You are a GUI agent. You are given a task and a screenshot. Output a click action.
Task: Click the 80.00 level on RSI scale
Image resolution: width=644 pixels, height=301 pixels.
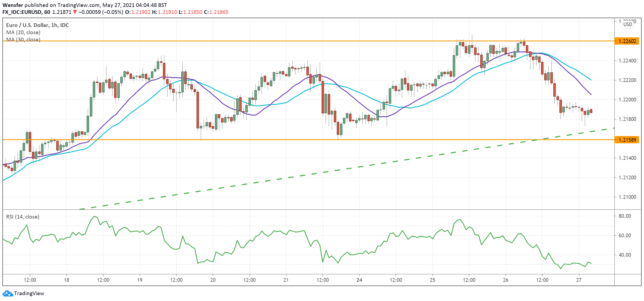(625, 216)
